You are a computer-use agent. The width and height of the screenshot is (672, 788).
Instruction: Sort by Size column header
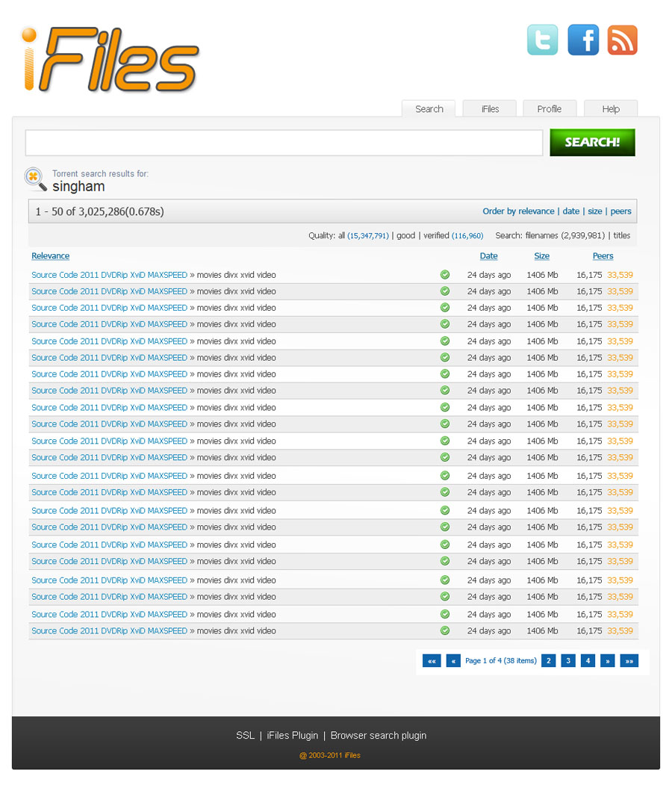tap(541, 255)
